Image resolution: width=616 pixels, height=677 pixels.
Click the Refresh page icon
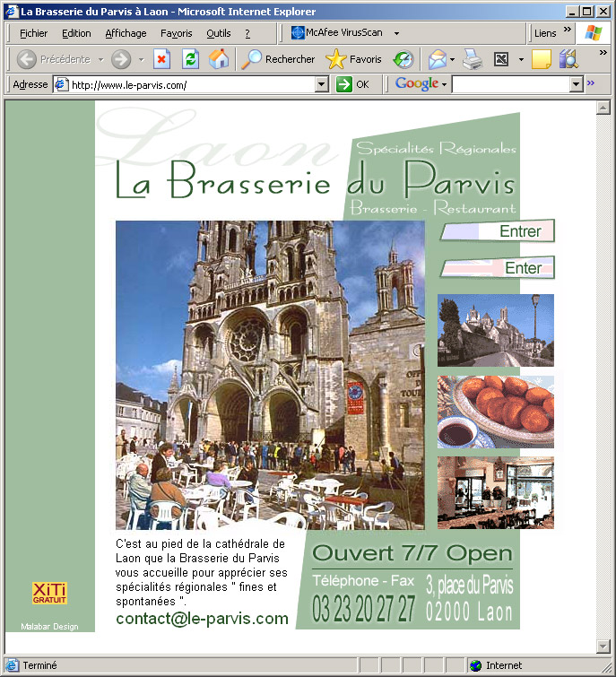point(190,59)
